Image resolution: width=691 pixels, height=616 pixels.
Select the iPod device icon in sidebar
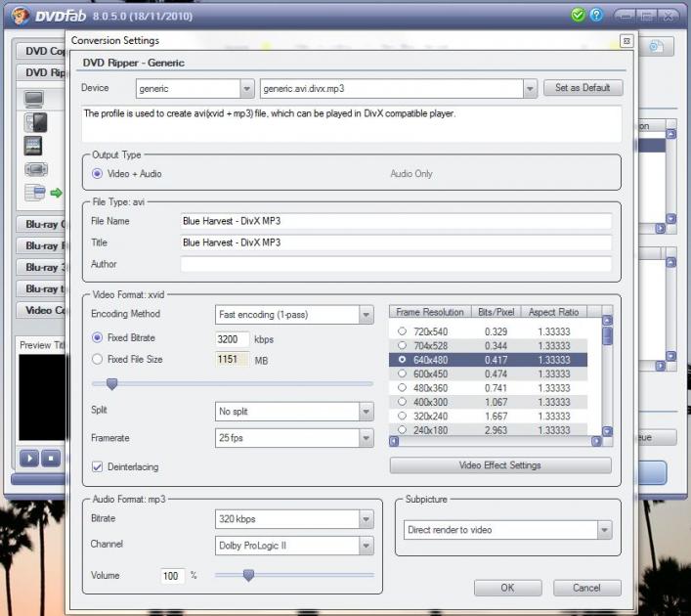coord(35,121)
